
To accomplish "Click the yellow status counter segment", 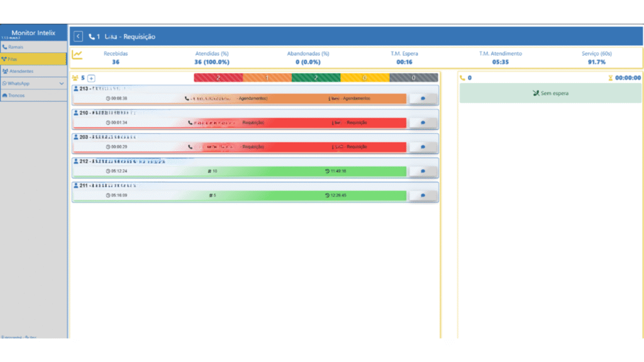I will coord(365,78).
